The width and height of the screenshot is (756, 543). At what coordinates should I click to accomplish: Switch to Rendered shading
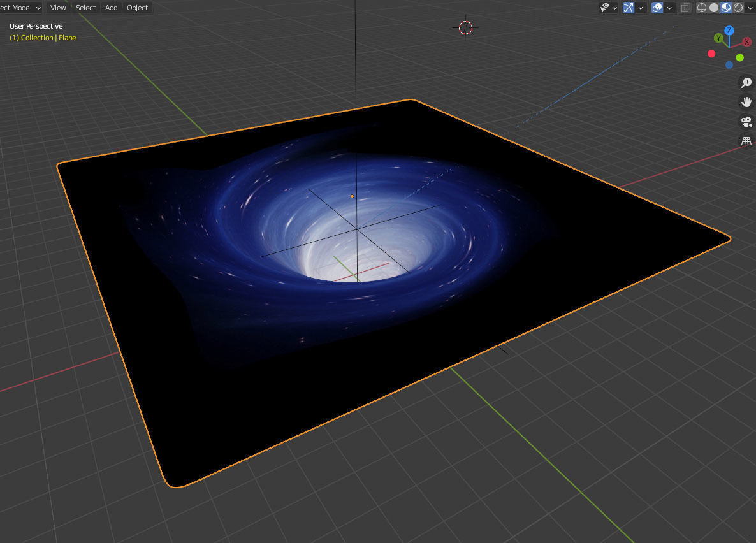coord(738,8)
